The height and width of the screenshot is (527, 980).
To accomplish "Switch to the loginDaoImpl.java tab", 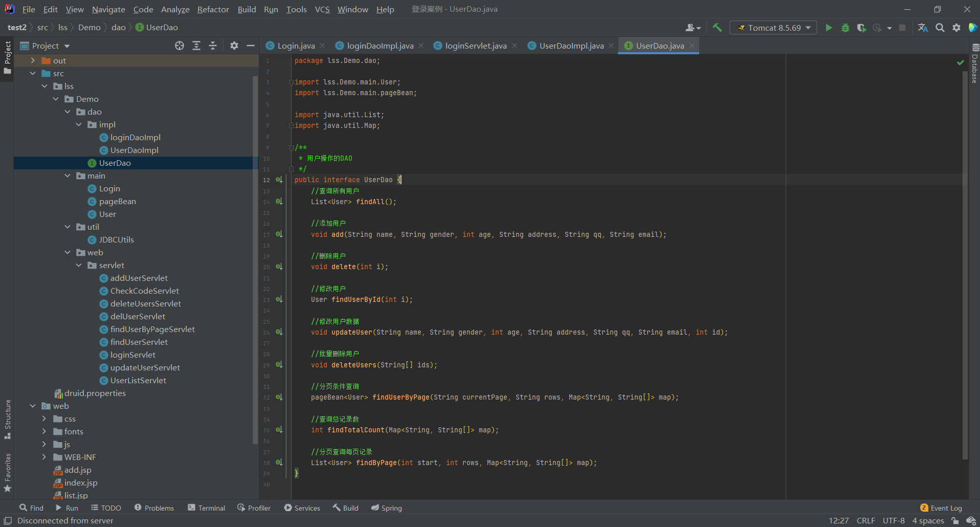I will (380, 46).
